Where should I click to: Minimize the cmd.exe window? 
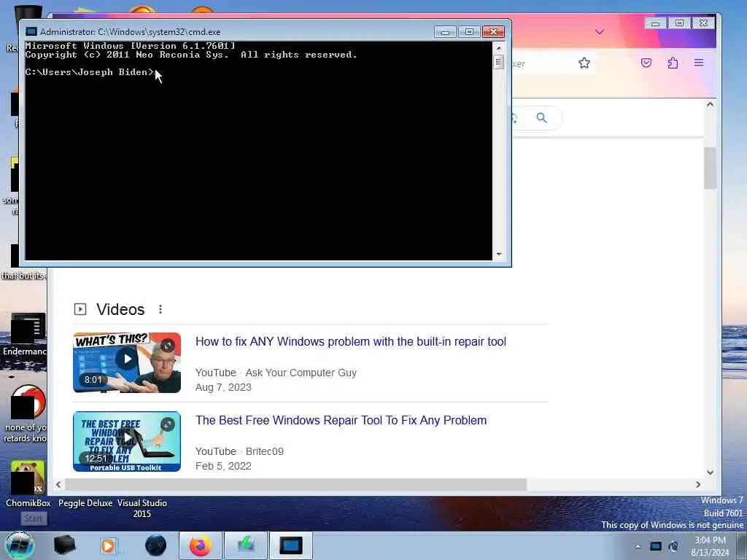click(446, 32)
